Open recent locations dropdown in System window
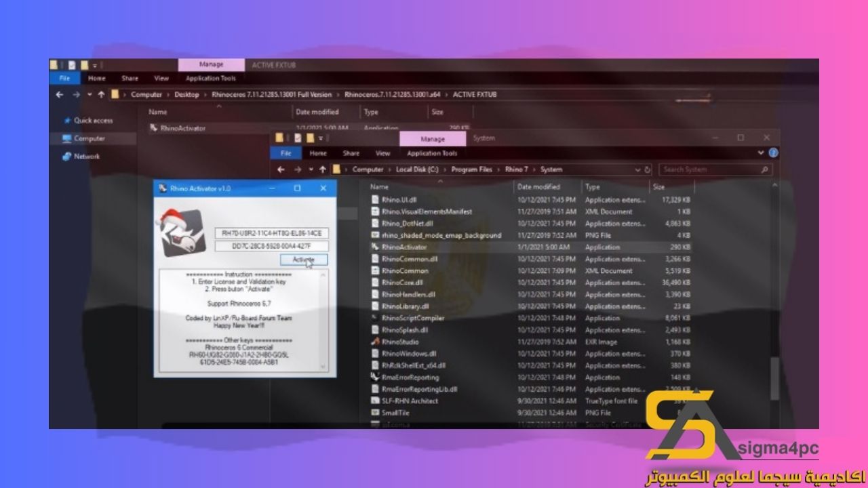Image resolution: width=868 pixels, height=488 pixels. [311, 169]
